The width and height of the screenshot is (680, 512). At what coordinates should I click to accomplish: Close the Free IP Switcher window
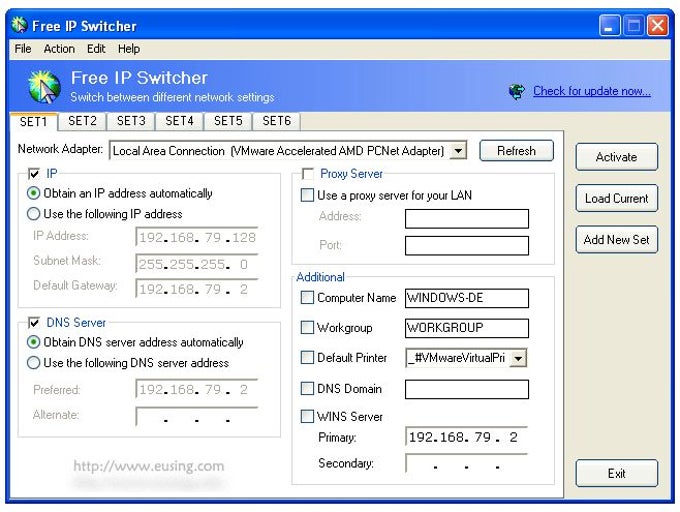pyautogui.click(x=658, y=26)
